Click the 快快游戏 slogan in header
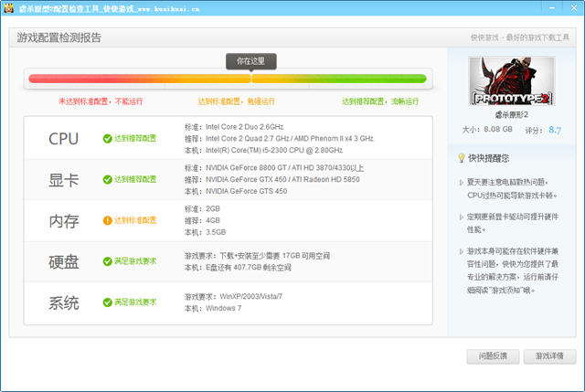The width and height of the screenshot is (585, 392). click(520, 37)
